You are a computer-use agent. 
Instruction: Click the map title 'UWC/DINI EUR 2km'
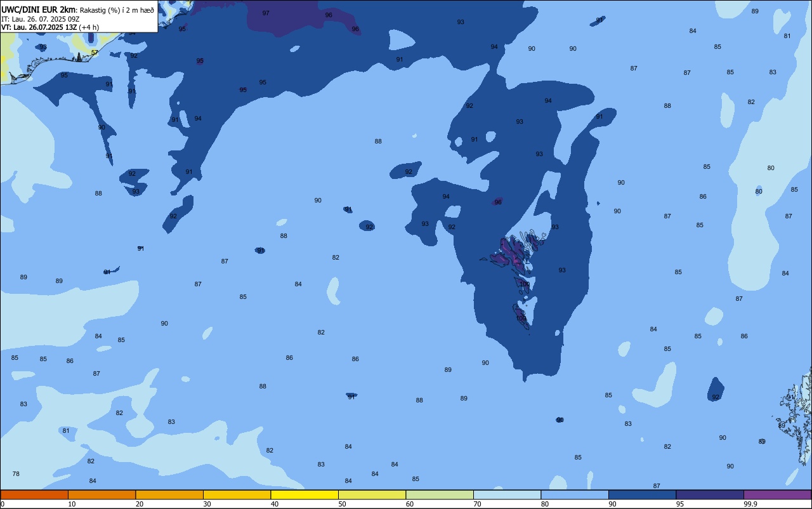click(x=38, y=10)
